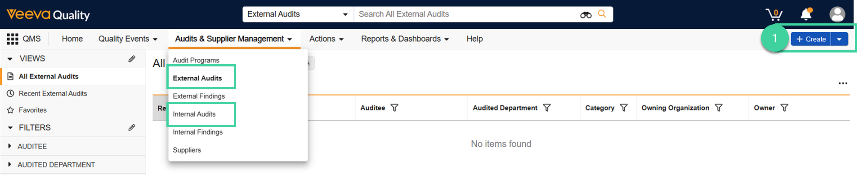The width and height of the screenshot is (868, 175).
Task: Click the orange magnifier search icon
Action: (x=602, y=14)
